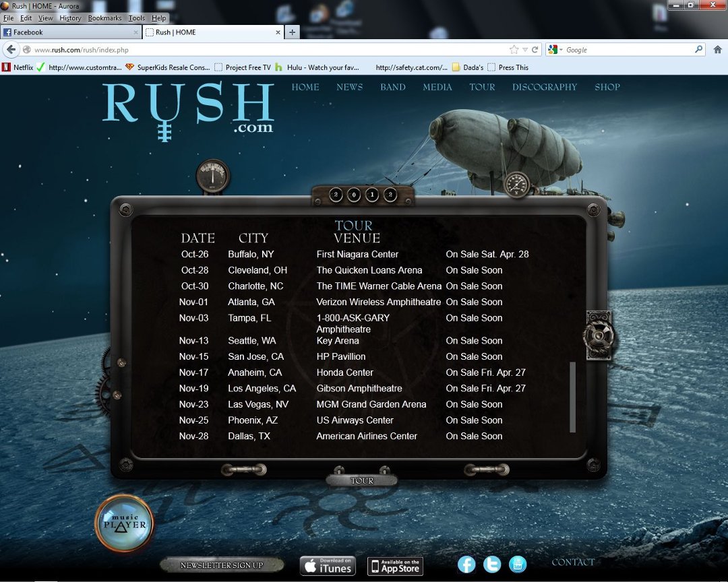
Task: Open the Dada's bookmark folder
Action: click(x=468, y=67)
